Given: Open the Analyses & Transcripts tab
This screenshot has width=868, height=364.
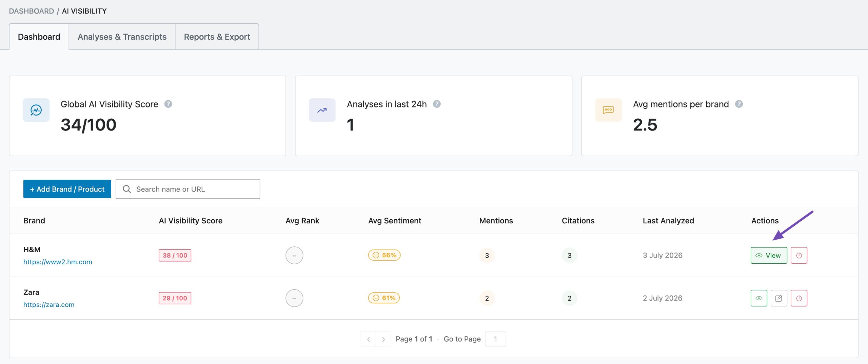Looking at the screenshot, I should tap(122, 37).
